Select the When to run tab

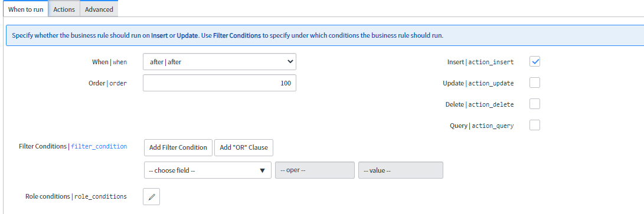coord(25,9)
